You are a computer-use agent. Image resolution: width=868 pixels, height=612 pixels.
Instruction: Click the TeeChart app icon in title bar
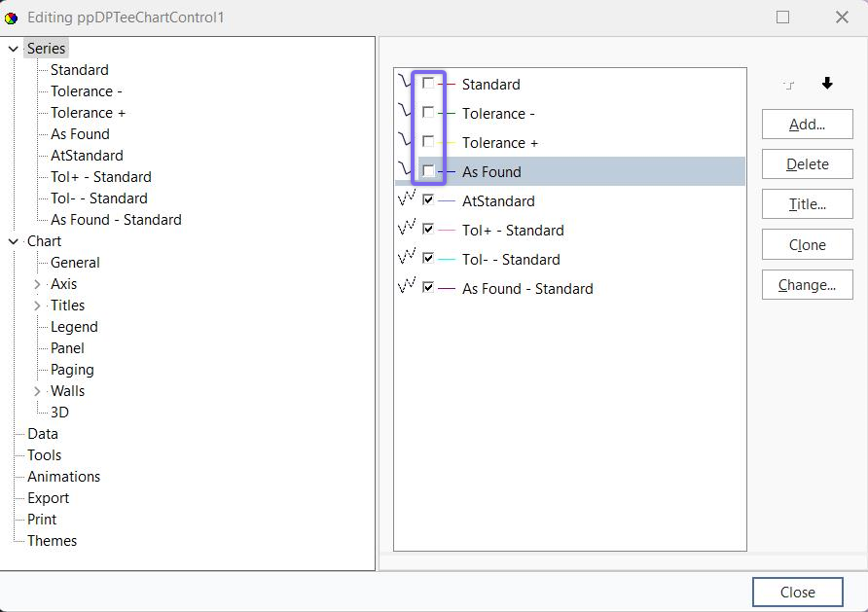pos(12,18)
